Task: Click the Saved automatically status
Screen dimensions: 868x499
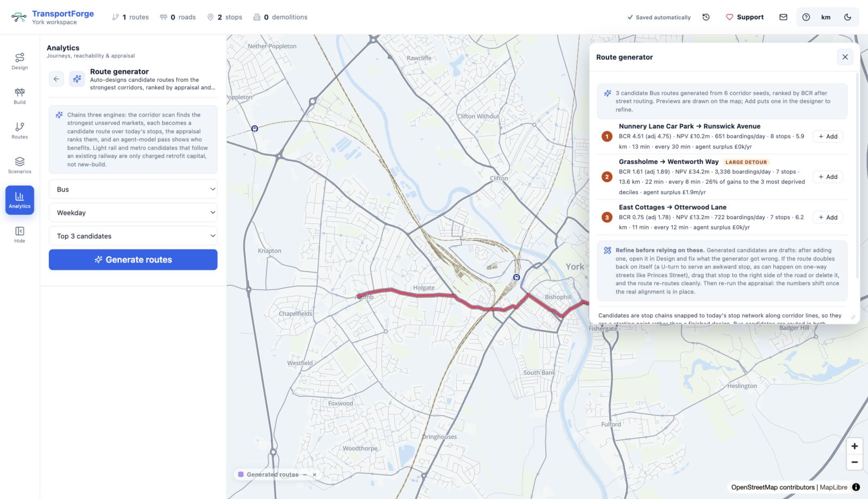Action: 659,17
